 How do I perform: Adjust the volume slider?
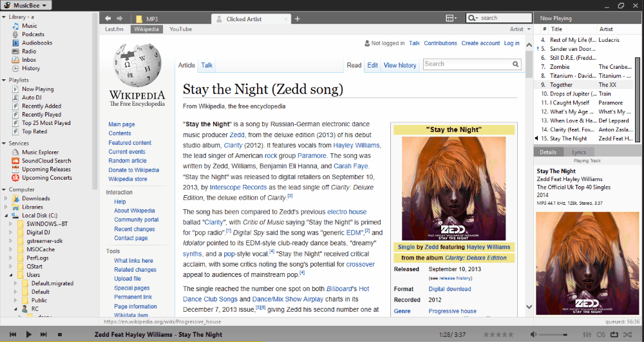tap(554, 335)
